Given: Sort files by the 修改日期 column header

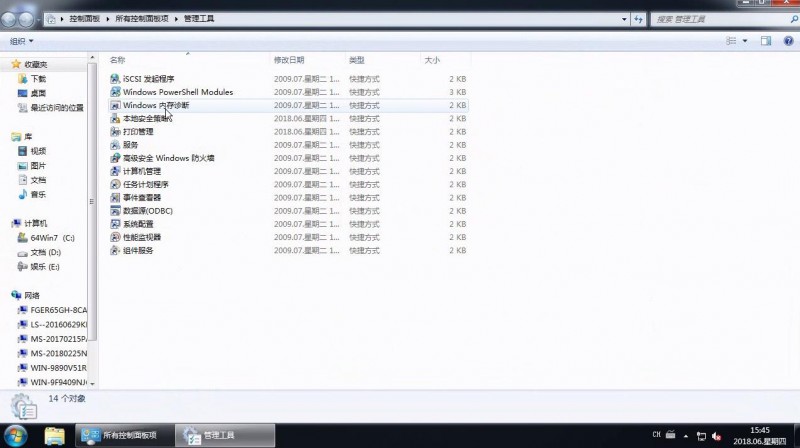Looking at the screenshot, I should pyautogui.click(x=307, y=60).
